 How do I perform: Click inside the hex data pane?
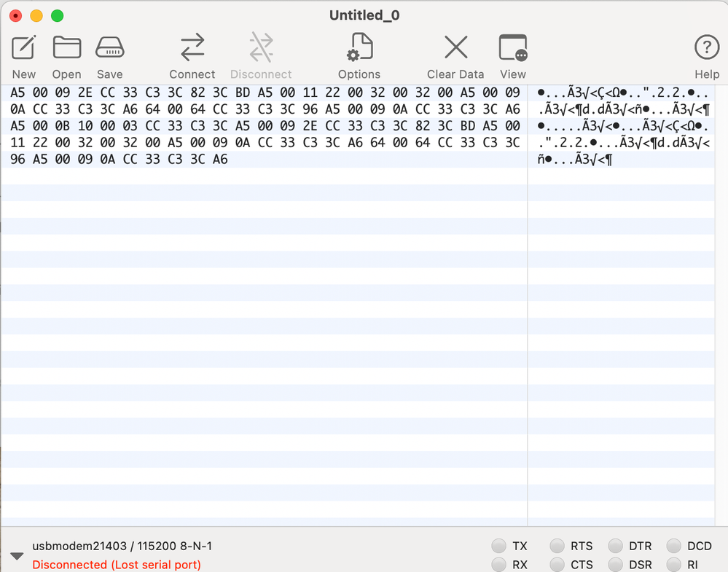(262, 124)
